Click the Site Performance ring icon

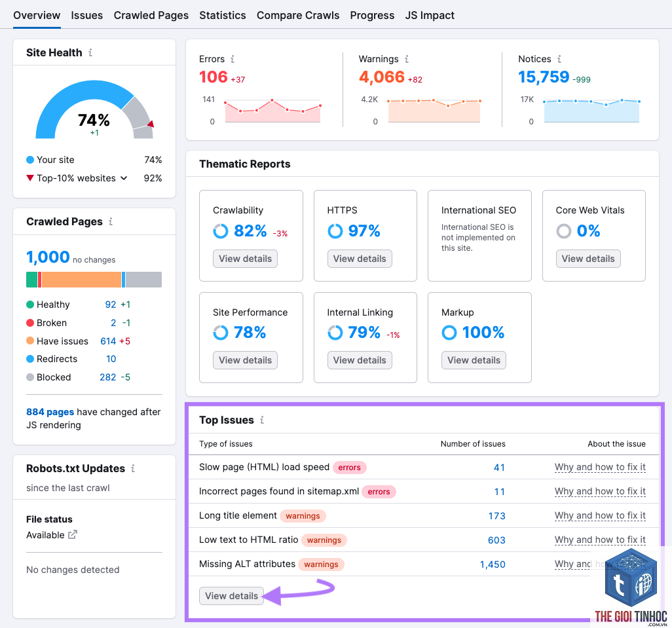[x=221, y=333]
